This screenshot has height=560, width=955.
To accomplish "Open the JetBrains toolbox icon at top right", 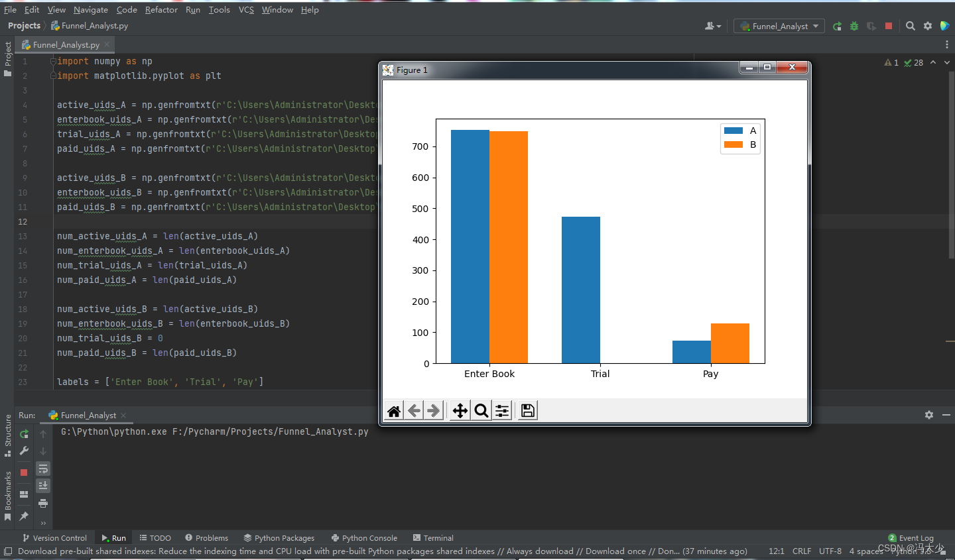I will point(945,26).
